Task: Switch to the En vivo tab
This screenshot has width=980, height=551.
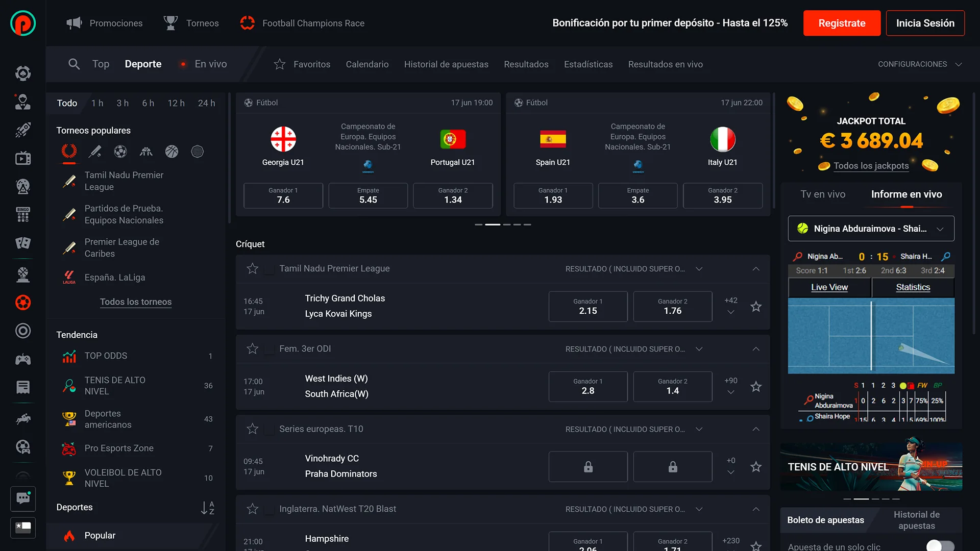Action: [204, 64]
